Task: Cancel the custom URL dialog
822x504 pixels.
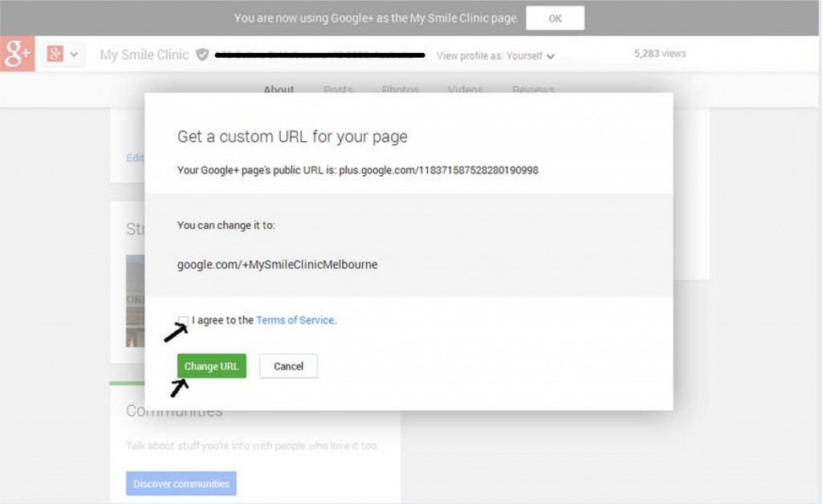Action: click(x=288, y=365)
